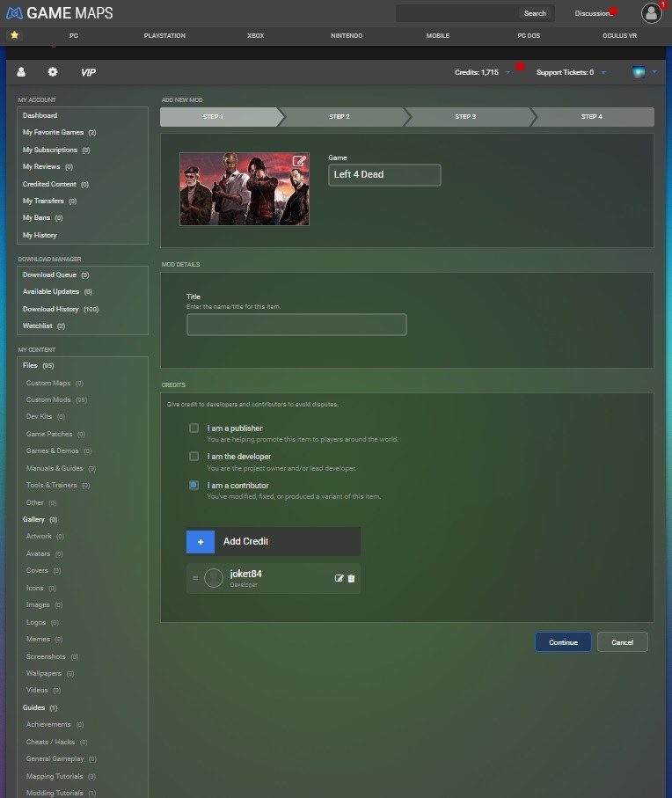Check the 'I am a publisher' box
672x798 pixels.
coord(194,428)
